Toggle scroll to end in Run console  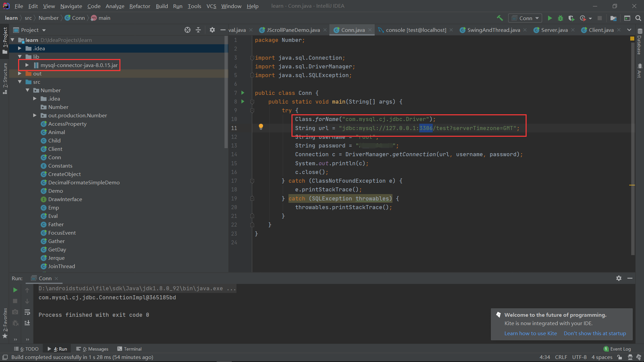pyautogui.click(x=27, y=323)
